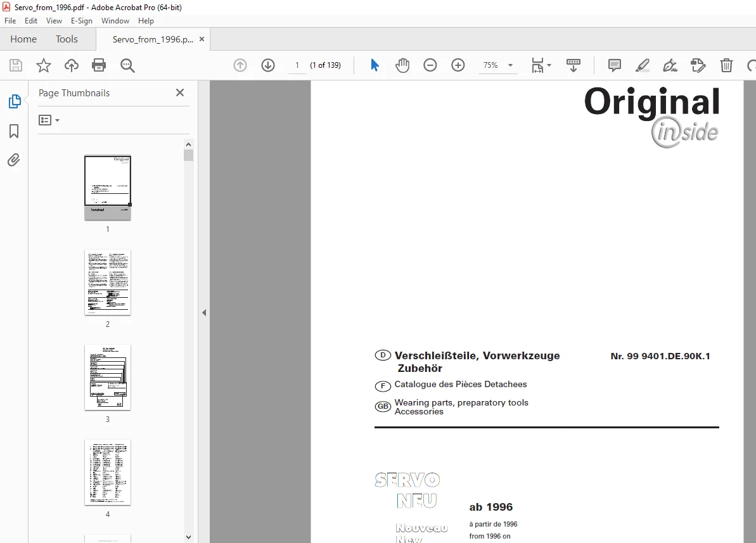The image size is (756, 543).
Task: Click the page number input field
Action: (297, 65)
